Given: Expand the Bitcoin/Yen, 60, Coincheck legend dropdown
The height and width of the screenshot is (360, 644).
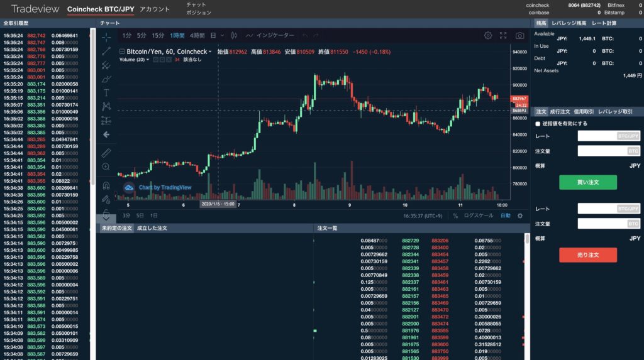Looking at the screenshot, I should coord(210,52).
